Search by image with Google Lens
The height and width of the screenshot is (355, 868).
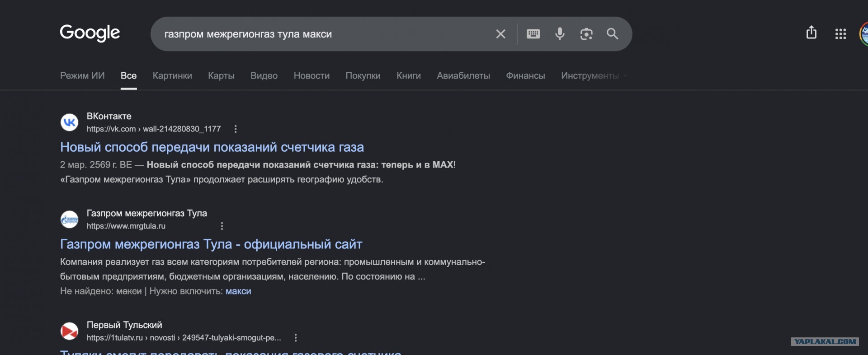coord(586,34)
